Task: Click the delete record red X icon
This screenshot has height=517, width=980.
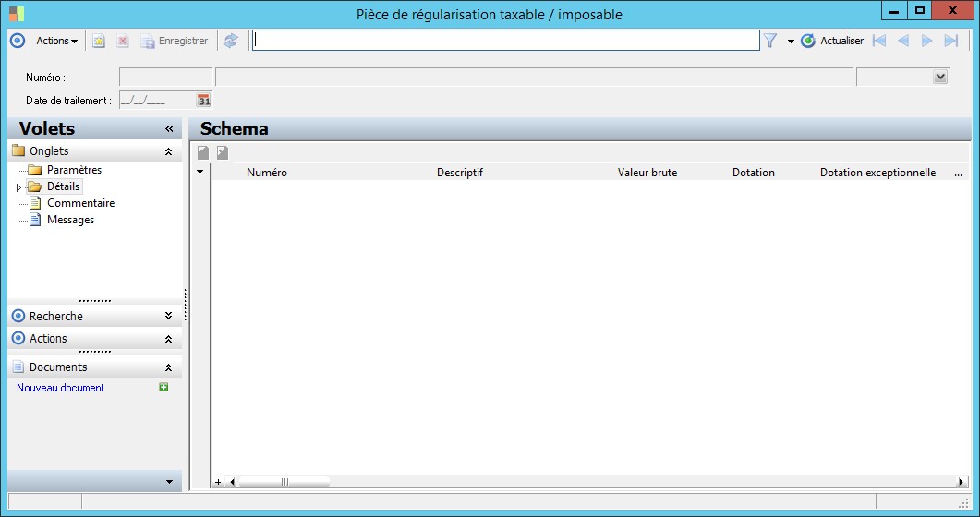Action: tap(123, 41)
